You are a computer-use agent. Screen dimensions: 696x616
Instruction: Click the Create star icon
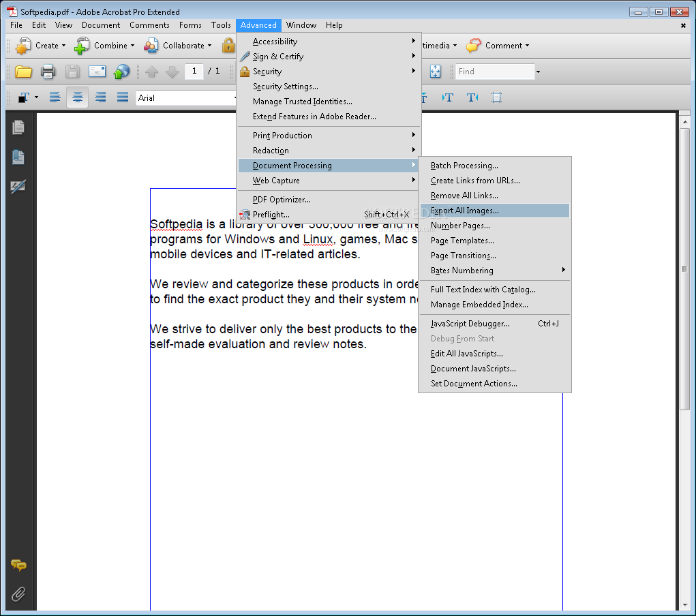(x=22, y=46)
